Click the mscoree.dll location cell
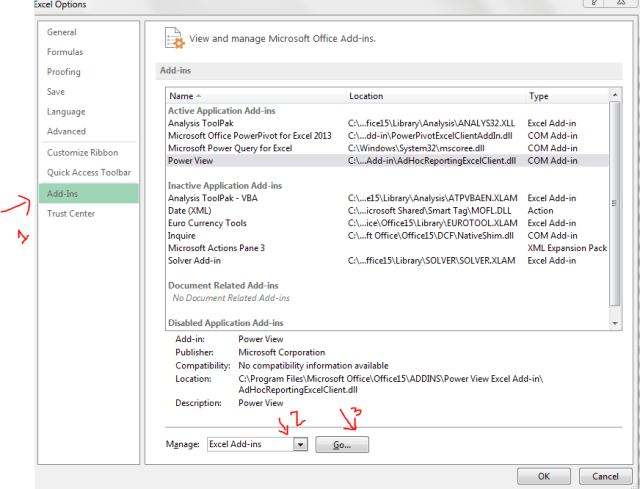 (416, 148)
